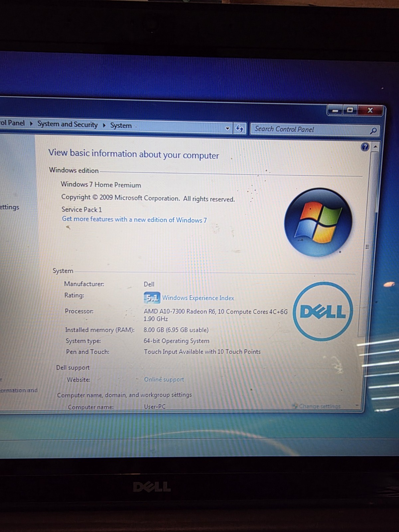Viewport: 399px width, 532px height.
Task: Expand arrow after System and Security breadcrumb
Action: [104, 125]
